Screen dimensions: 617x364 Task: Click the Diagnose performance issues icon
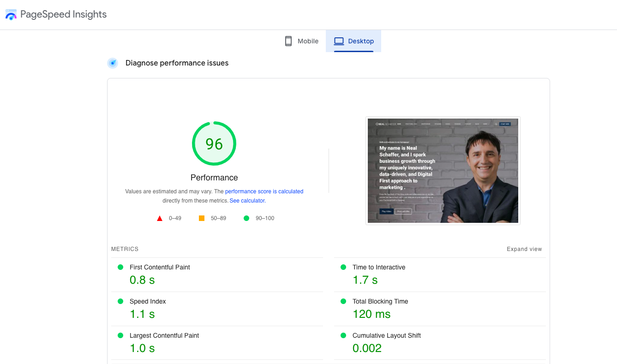click(x=113, y=63)
